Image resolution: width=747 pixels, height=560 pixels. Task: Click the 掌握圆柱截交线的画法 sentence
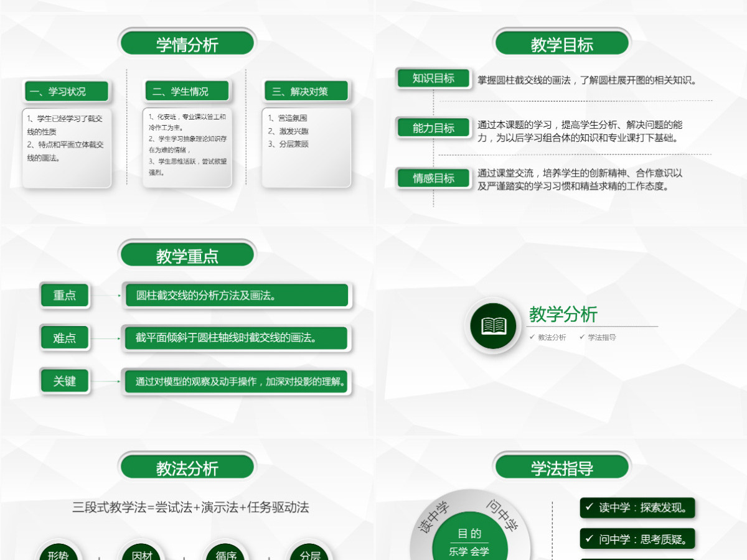point(587,80)
